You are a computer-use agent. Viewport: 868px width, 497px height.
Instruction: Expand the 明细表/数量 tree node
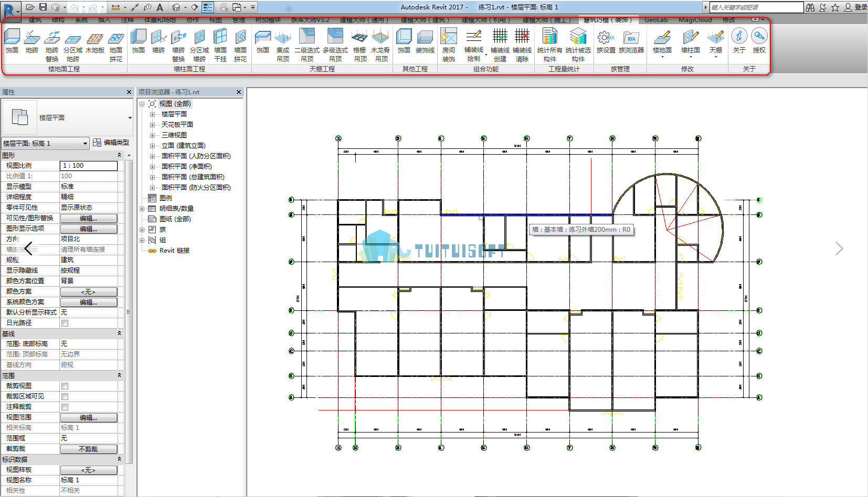click(x=142, y=209)
